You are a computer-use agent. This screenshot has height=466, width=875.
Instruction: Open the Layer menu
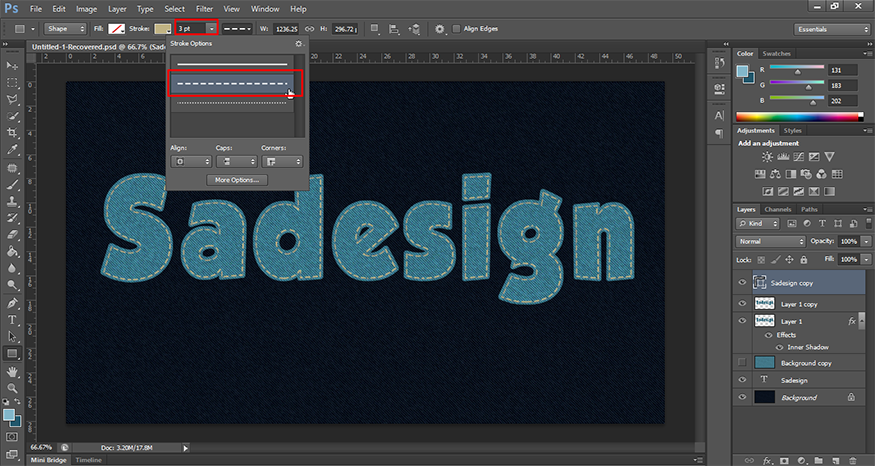[117, 9]
